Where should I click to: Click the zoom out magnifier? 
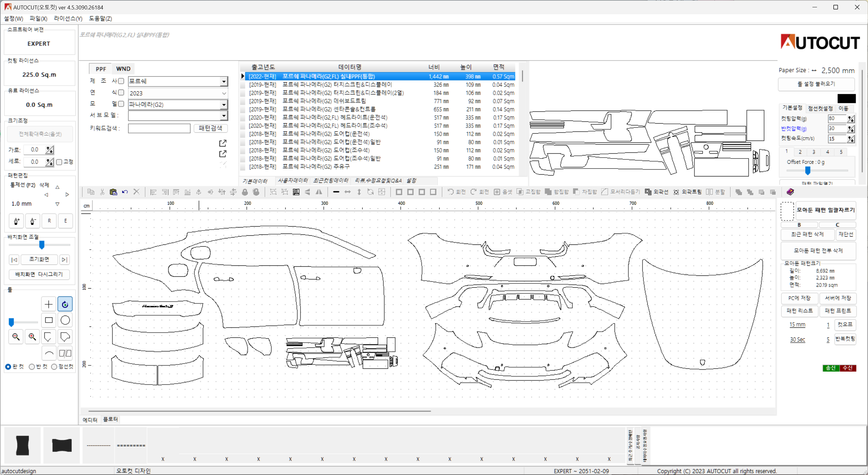tap(16, 337)
